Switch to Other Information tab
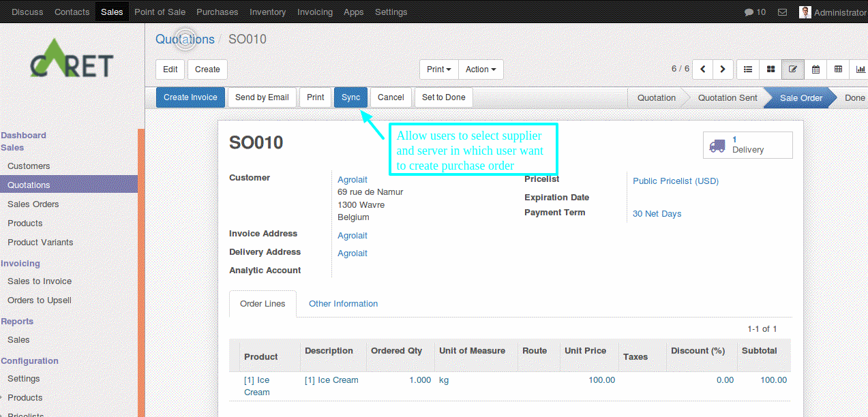Screen dimensions: 868x417 click(x=343, y=304)
